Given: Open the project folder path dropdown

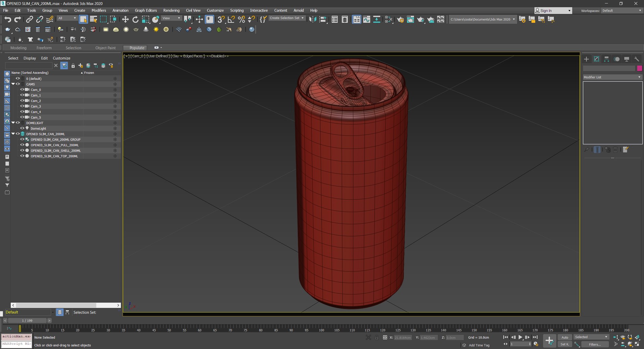Looking at the screenshot, I should pyautogui.click(x=482, y=19).
